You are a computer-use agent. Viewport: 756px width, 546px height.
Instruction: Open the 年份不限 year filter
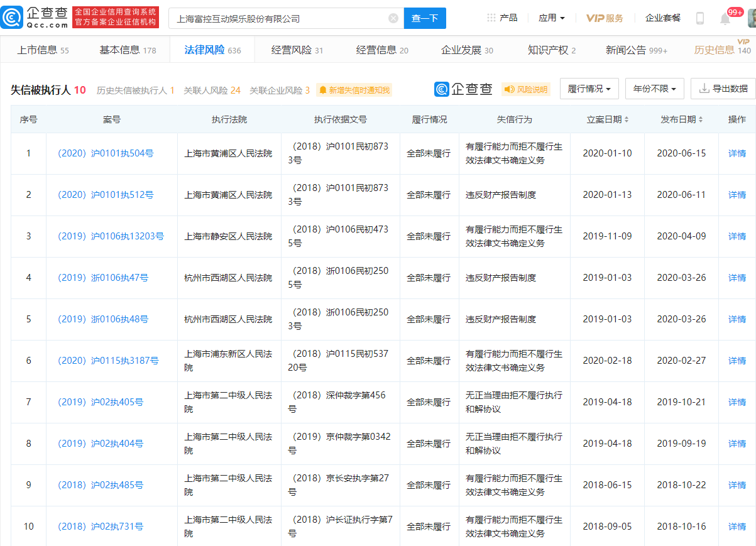[654, 89]
